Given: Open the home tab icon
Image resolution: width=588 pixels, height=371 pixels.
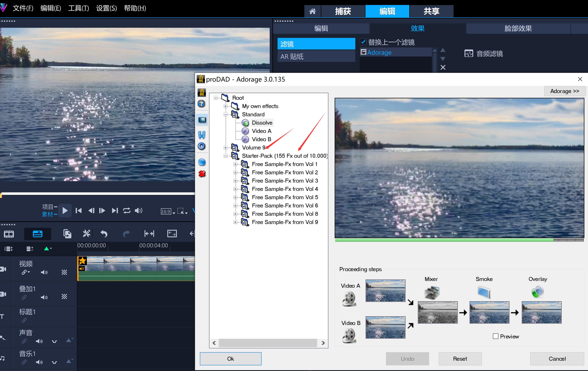Looking at the screenshot, I should tap(312, 11).
